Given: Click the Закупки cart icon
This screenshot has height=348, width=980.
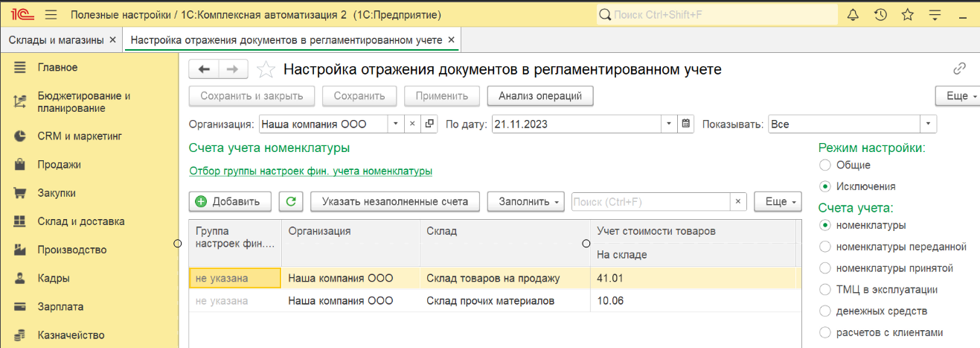Looking at the screenshot, I should coord(20,193).
